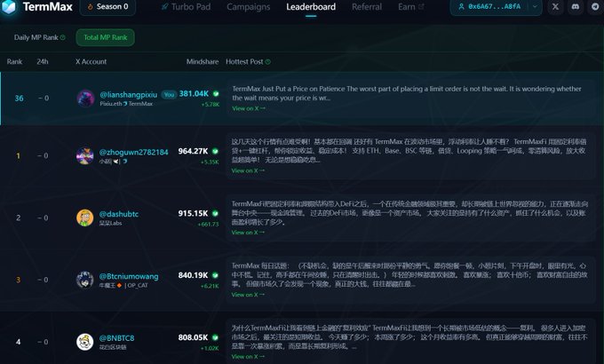The width and height of the screenshot is (604, 364).
Task: Click the +661.73 change value
Action: pos(208,225)
